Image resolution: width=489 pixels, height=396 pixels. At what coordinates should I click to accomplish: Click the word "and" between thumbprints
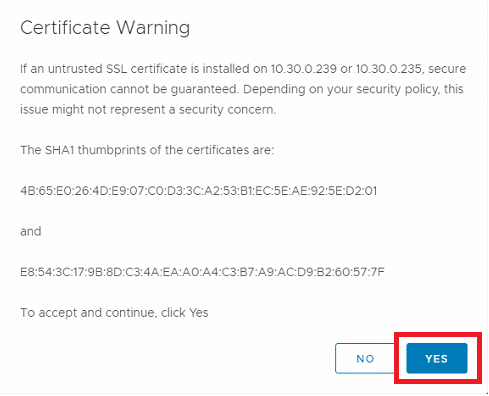tap(31, 231)
